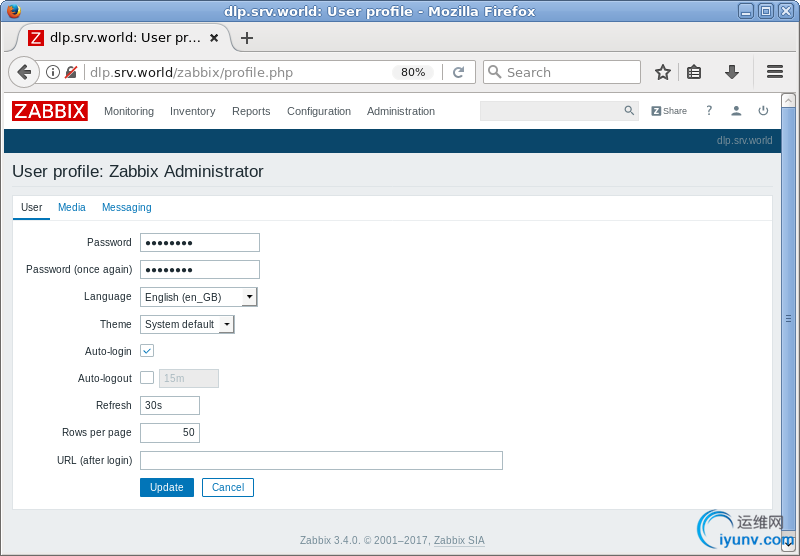Switch to the Messaging tab
This screenshot has height=556, width=800.
tap(127, 207)
